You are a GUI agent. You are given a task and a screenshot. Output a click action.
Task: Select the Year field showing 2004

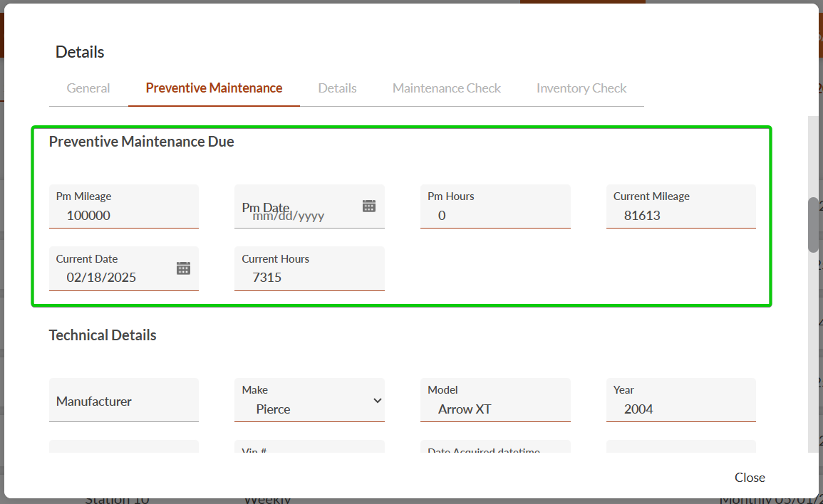680,409
